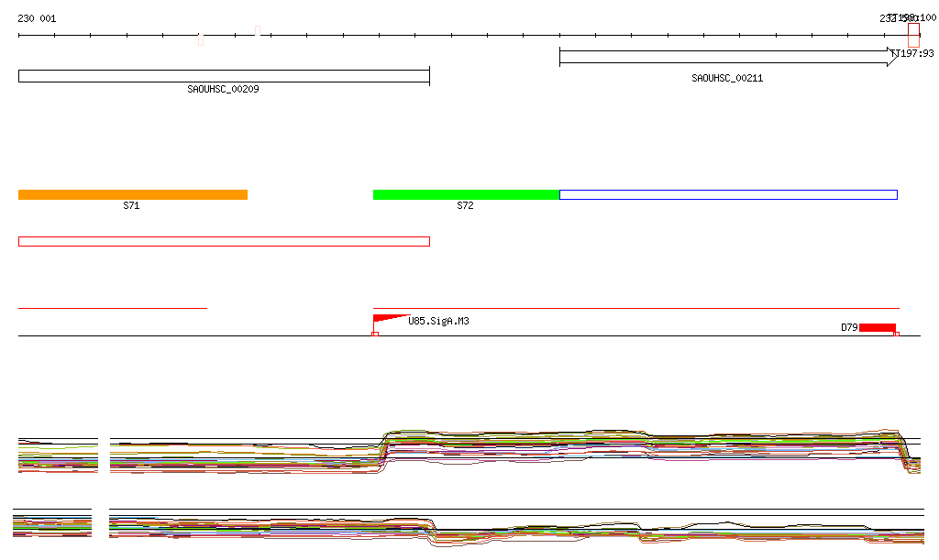Select the orange S71 segment bar
Screen dimensions: 939x560
[133, 194]
